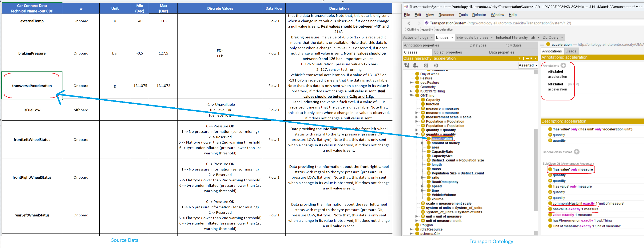Expand the rdfs:Resource tree node
This screenshot has width=644, height=248.
pos(411,229)
